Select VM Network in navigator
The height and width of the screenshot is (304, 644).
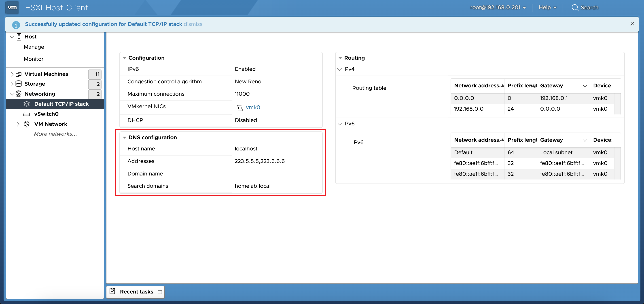(x=51, y=124)
